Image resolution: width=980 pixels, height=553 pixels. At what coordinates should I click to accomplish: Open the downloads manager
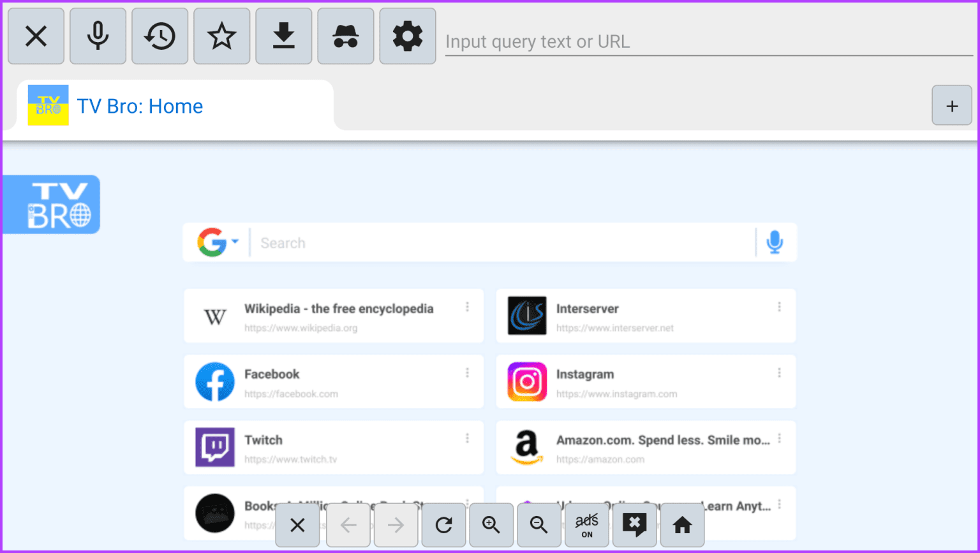[283, 36]
